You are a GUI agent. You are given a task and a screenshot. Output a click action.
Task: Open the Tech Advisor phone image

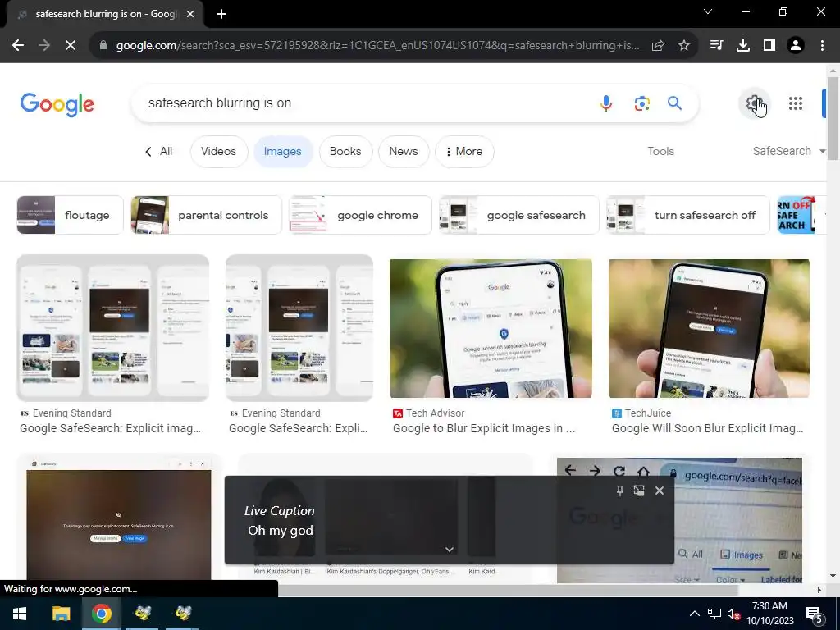click(x=491, y=328)
